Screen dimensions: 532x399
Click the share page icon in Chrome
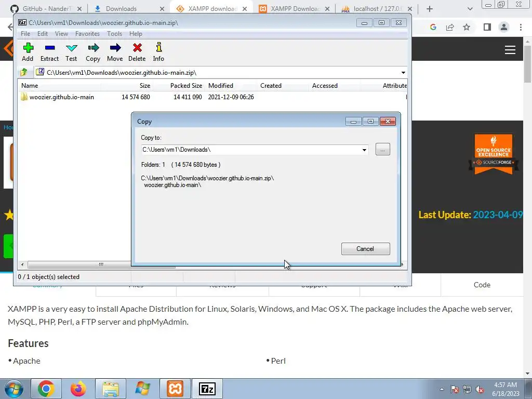click(x=450, y=27)
